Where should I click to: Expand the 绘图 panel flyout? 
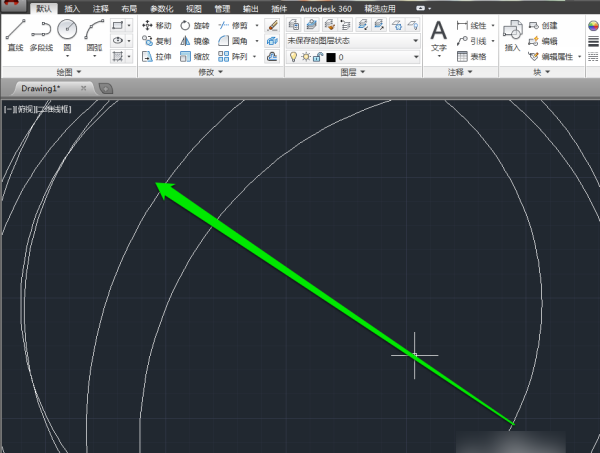(71, 73)
